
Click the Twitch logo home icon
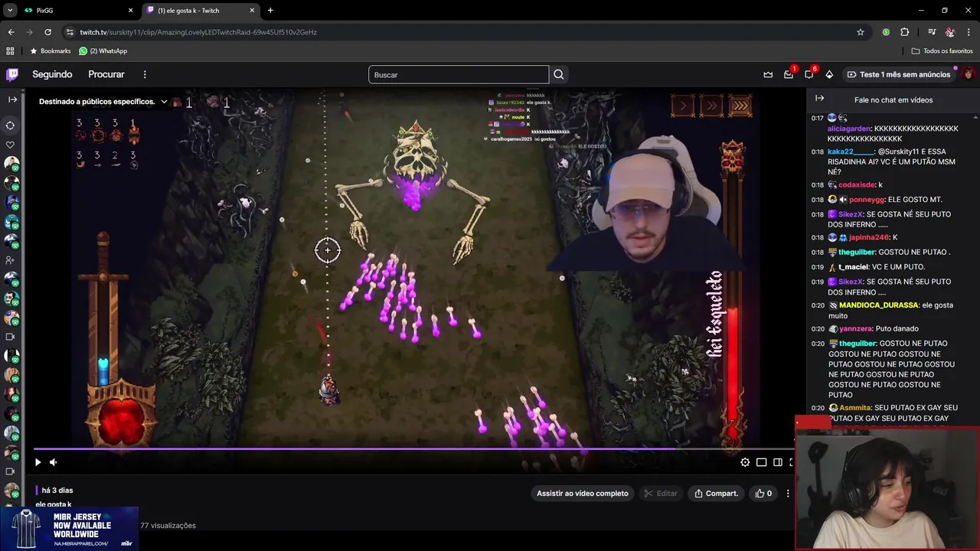click(x=12, y=74)
